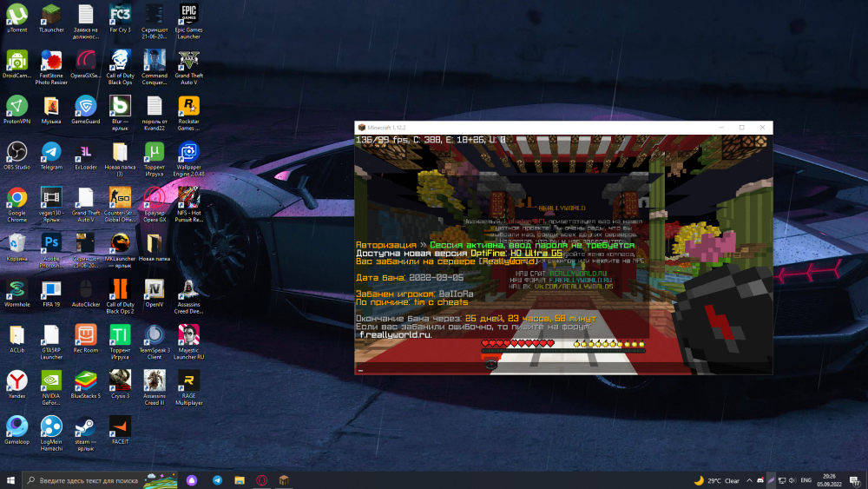
Task: Open the notification center icon
Action: click(x=855, y=480)
